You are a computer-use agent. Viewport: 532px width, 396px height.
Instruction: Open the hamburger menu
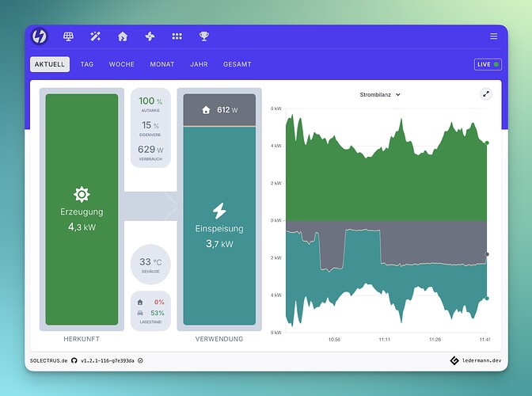pos(494,36)
